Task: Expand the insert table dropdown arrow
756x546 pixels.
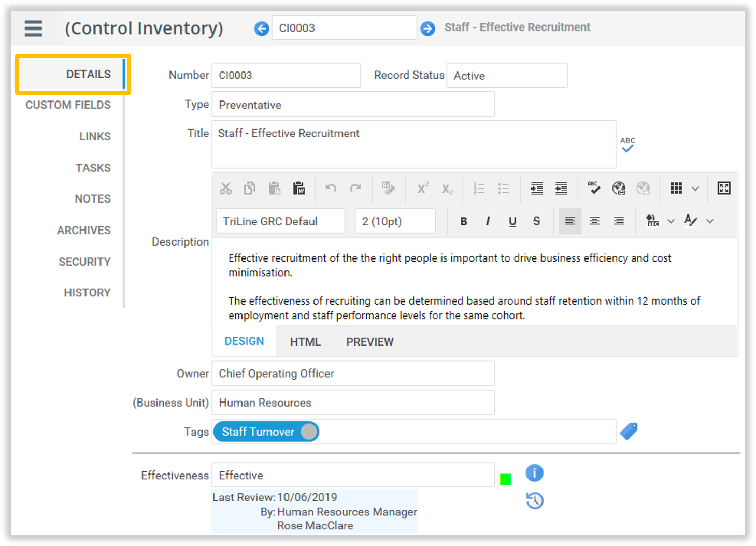Action: [x=695, y=189]
